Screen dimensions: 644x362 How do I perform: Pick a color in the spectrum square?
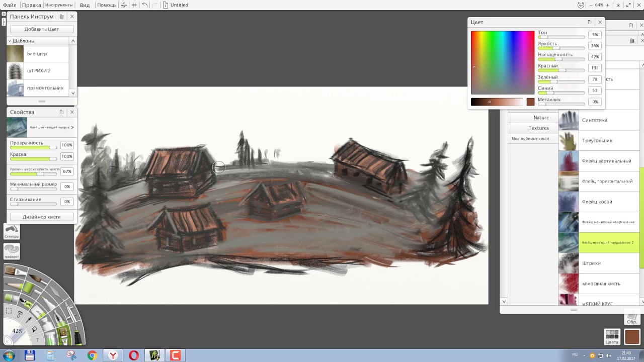tap(503, 62)
